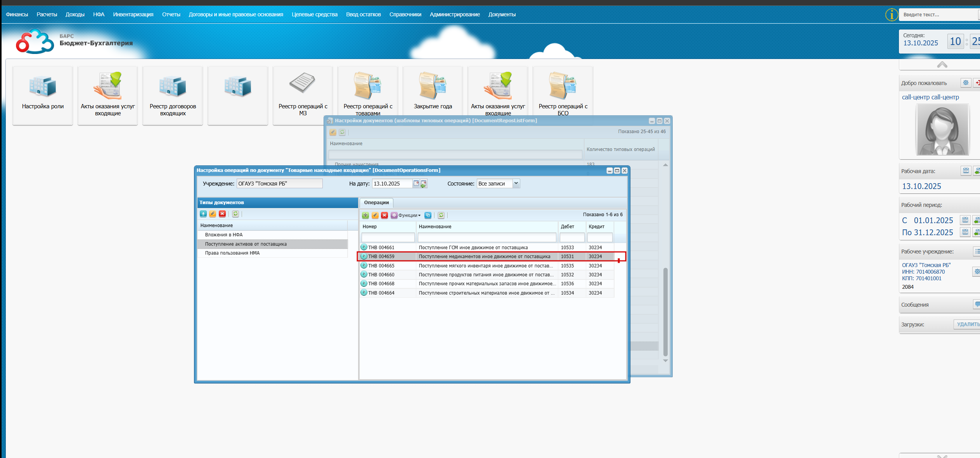Edit document type with orange pencil icon
This screenshot has height=458, width=980.
click(x=213, y=214)
